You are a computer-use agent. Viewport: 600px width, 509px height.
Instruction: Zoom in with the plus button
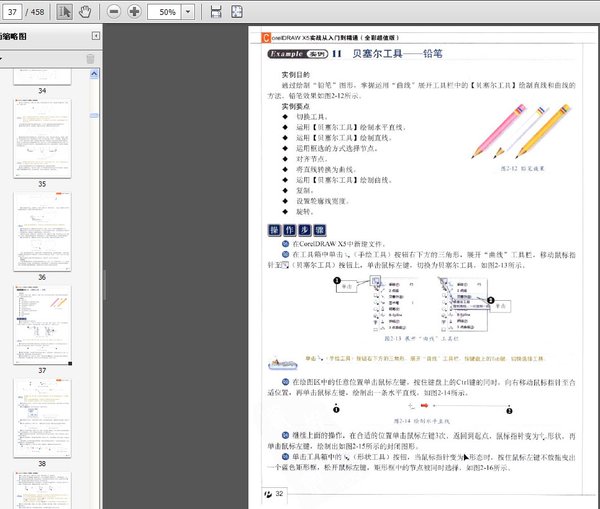tap(135, 12)
